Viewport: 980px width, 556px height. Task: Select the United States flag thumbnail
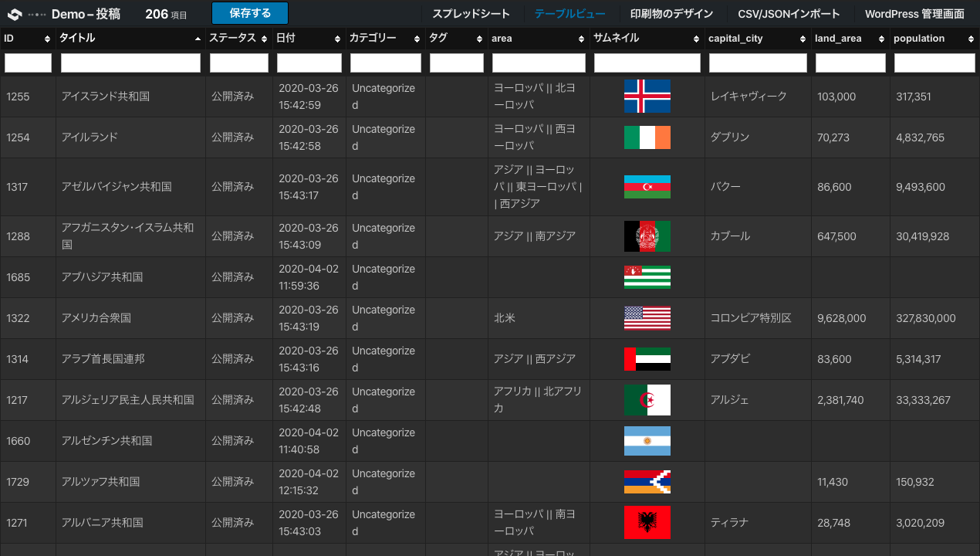647,318
